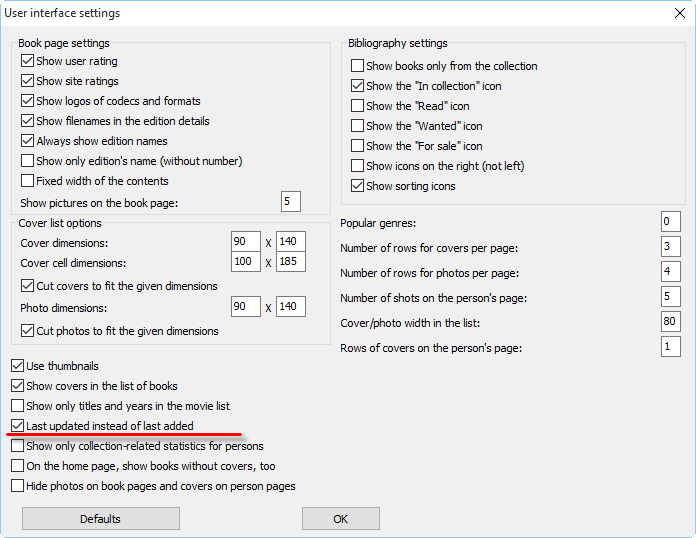Close the User interface settings dialog
Image resolution: width=696 pixels, height=538 pixels.
(680, 13)
